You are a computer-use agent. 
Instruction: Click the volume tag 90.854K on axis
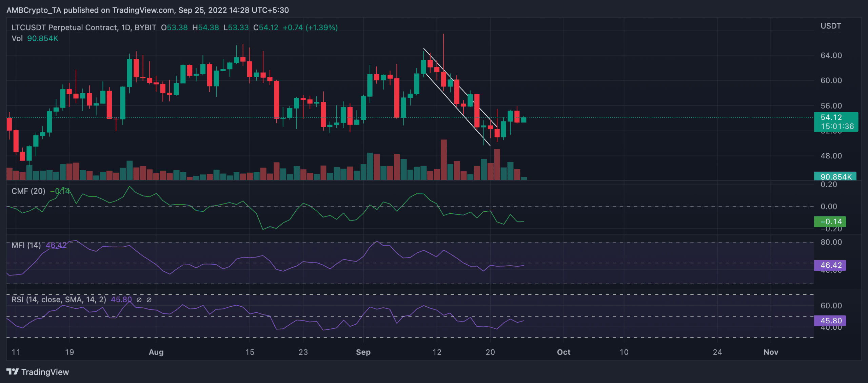pos(835,176)
